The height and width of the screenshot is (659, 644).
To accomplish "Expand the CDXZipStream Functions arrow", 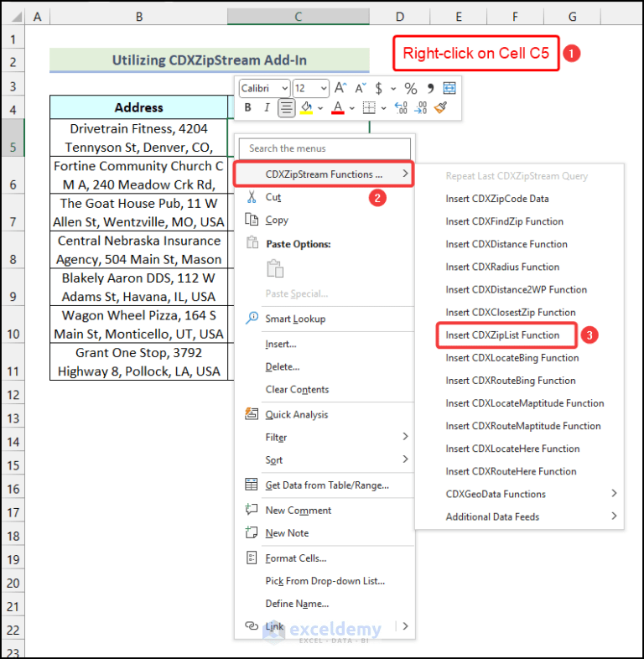I will click(405, 174).
